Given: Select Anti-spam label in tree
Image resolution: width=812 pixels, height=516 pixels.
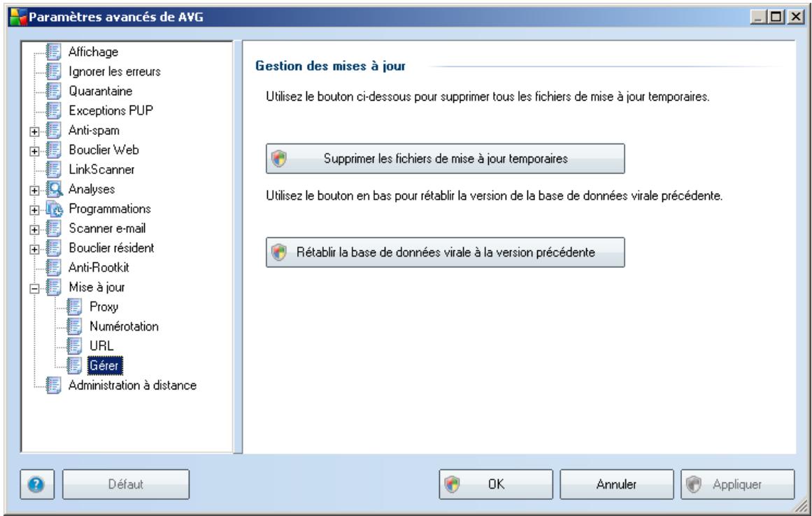Looking at the screenshot, I should click(x=94, y=131).
